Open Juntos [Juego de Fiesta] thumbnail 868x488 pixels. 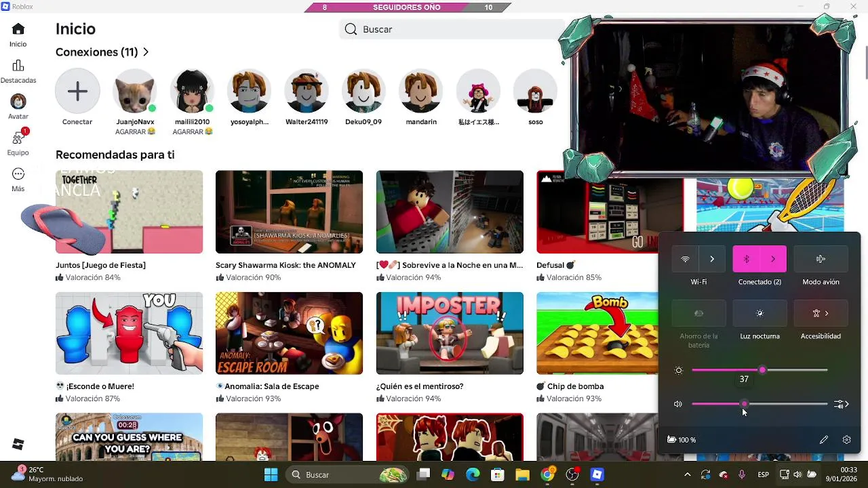pyautogui.click(x=129, y=212)
